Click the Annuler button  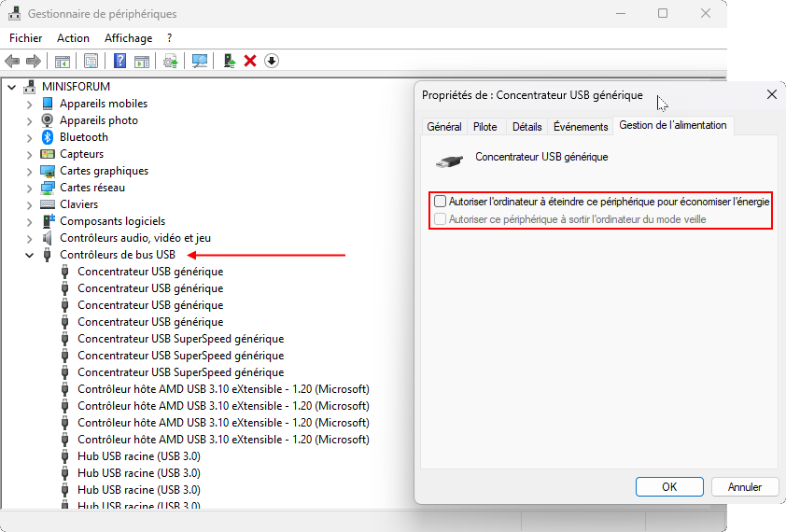click(744, 487)
